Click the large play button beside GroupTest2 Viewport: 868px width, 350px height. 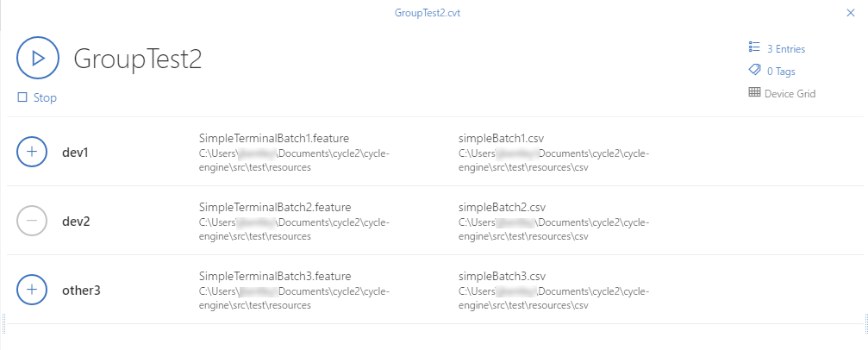37,59
